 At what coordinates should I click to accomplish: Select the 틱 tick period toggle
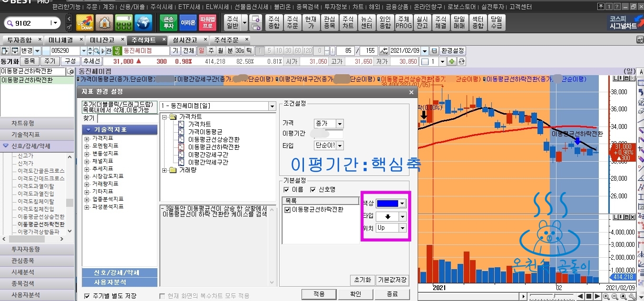(249, 50)
